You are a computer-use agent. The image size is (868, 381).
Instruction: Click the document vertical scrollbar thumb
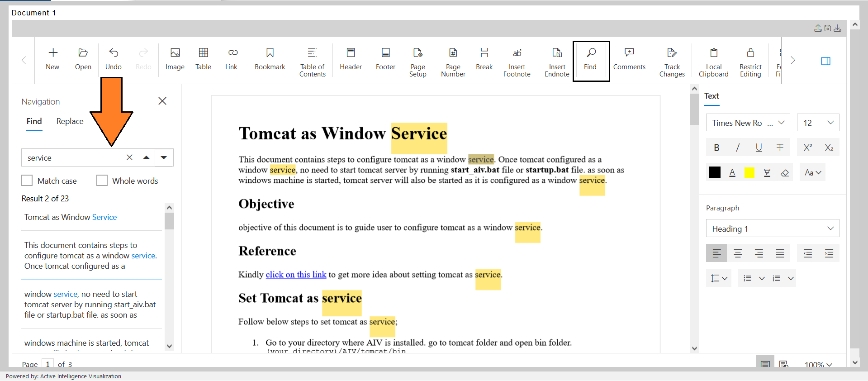click(x=694, y=109)
